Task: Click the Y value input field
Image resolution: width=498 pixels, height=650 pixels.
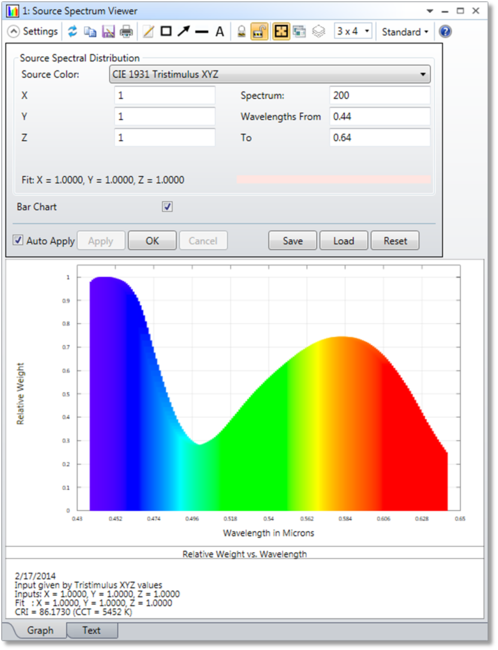Action: point(165,116)
